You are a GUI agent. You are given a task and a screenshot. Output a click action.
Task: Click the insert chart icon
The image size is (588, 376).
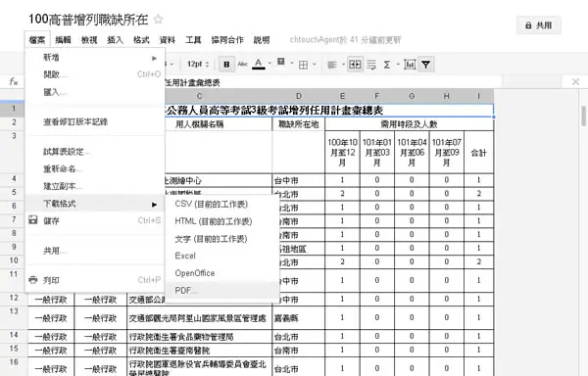click(410, 65)
